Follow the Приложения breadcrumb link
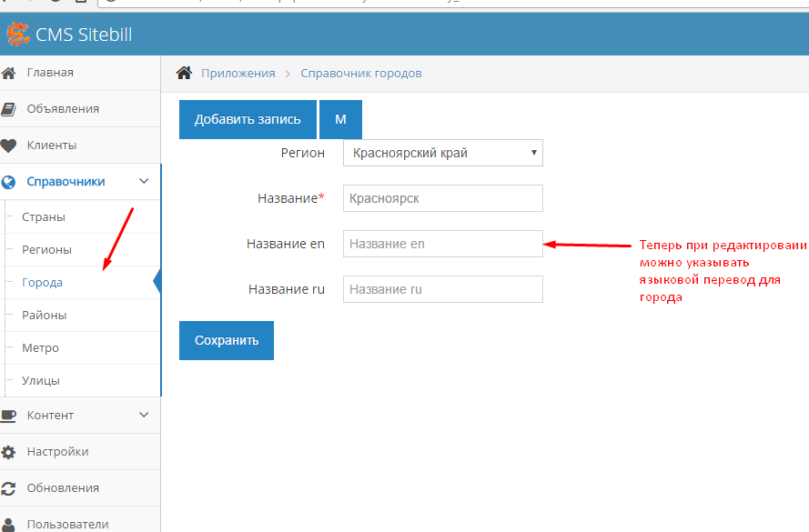Screen dimensions: 809x532 pos(238,73)
